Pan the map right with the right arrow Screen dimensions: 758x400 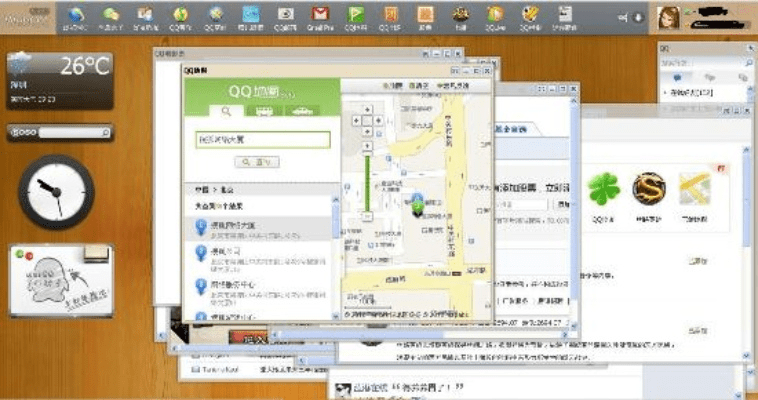[x=378, y=120]
